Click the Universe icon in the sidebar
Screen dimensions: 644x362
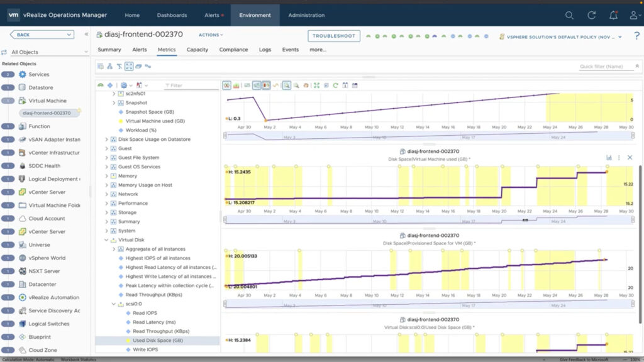pyautogui.click(x=22, y=244)
